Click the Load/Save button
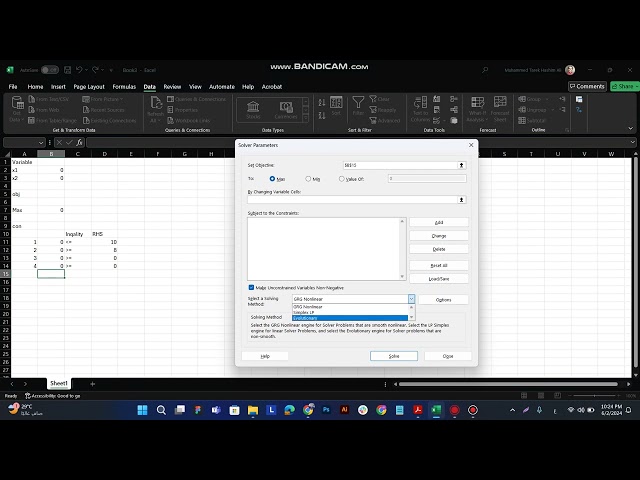Viewport: 640px width, 480px height. click(439, 279)
